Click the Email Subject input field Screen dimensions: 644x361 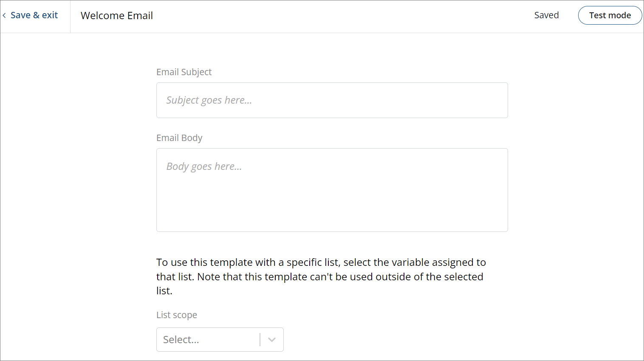click(331, 100)
